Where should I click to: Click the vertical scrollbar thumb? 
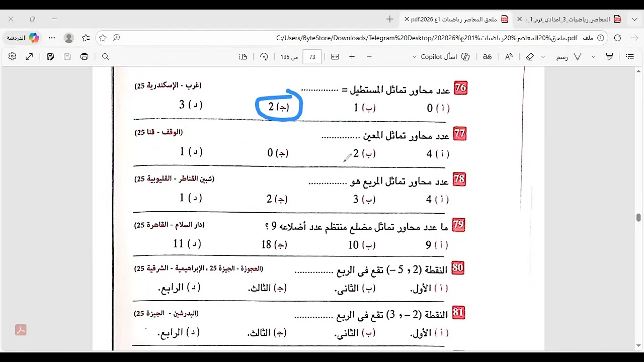638,217
